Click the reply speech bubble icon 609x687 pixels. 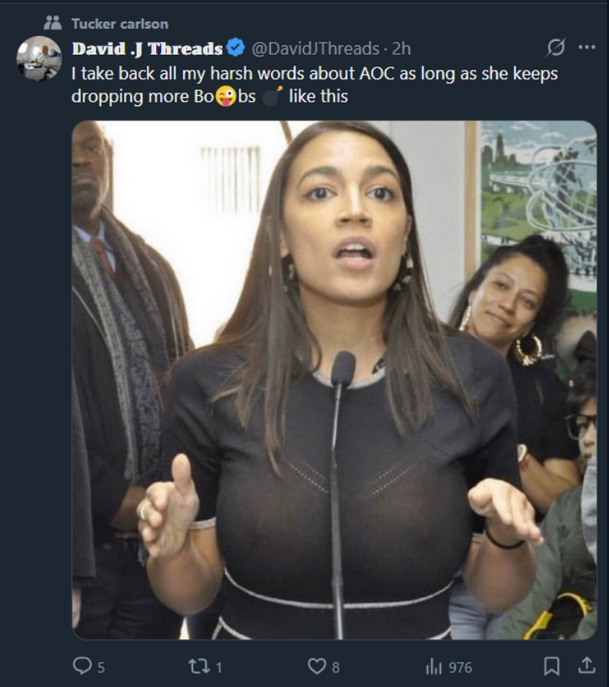[x=83, y=666]
